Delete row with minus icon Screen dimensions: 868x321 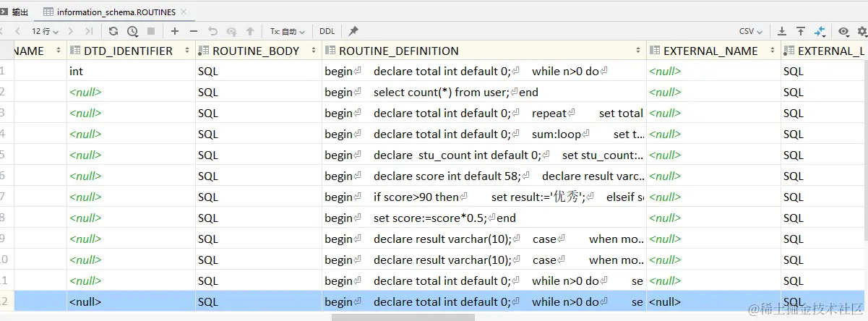click(x=194, y=31)
